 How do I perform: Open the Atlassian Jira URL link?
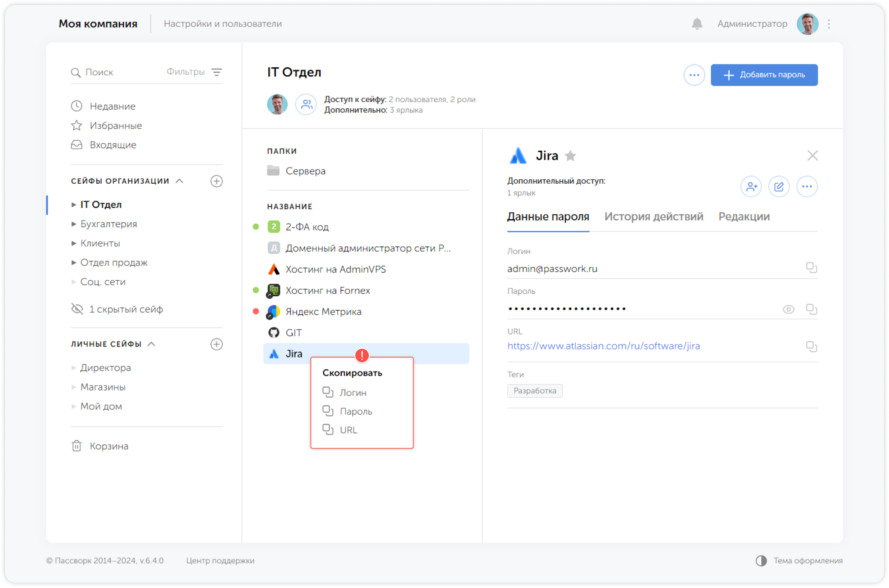point(603,346)
